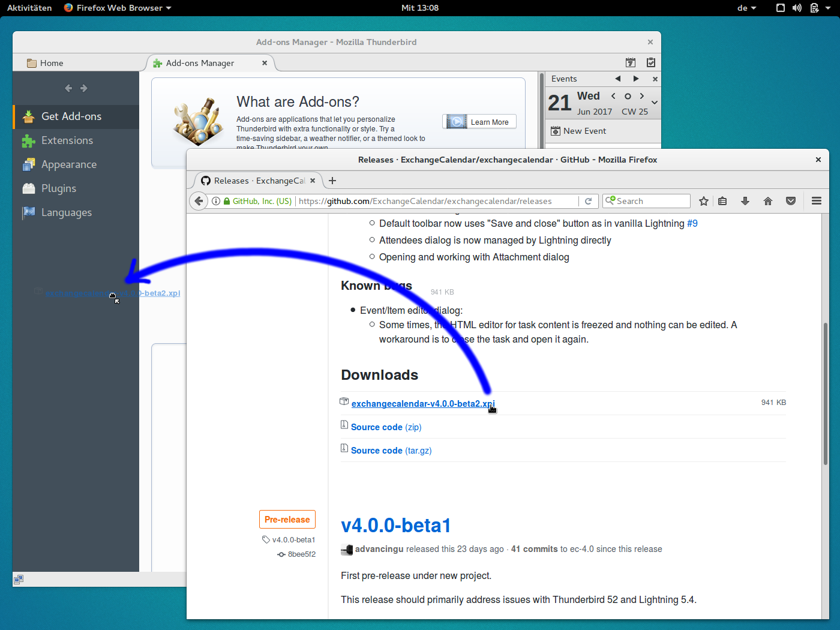Open site information icon in URL bar

[216, 201]
